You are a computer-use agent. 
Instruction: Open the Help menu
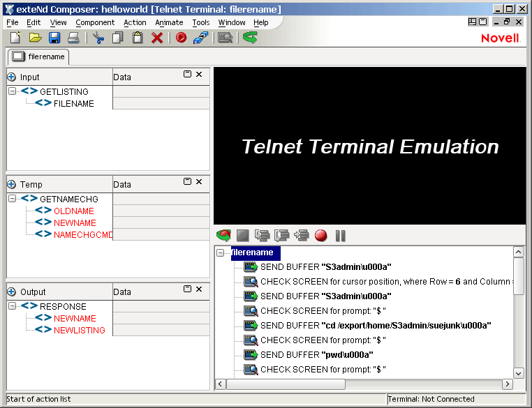pos(261,23)
